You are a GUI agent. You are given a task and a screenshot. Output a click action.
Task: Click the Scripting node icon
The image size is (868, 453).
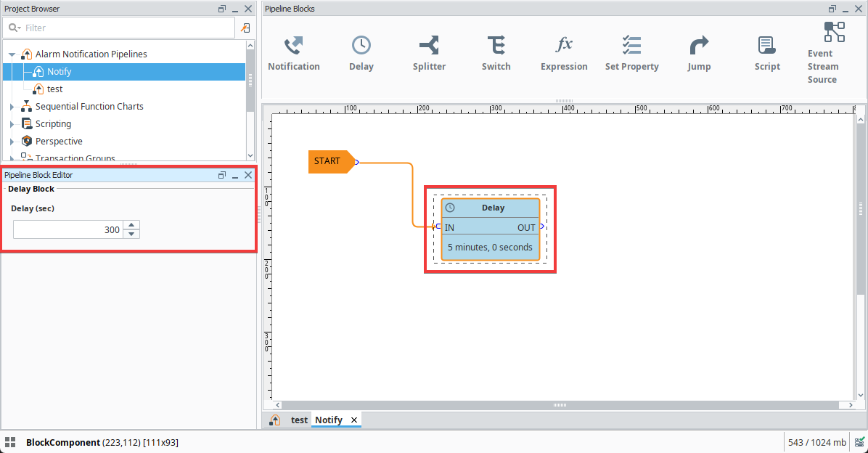pyautogui.click(x=27, y=123)
